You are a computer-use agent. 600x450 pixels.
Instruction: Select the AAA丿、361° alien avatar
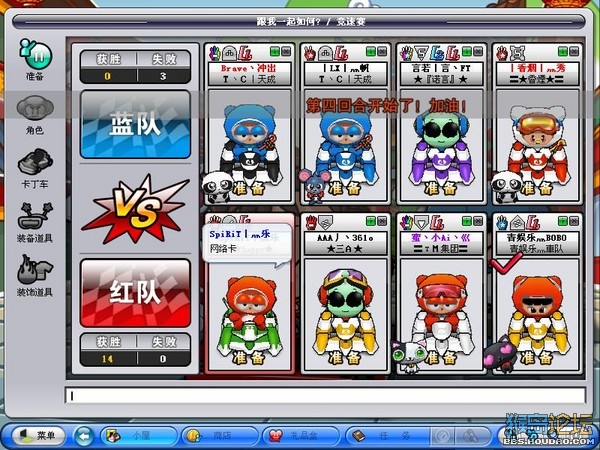coord(346,312)
